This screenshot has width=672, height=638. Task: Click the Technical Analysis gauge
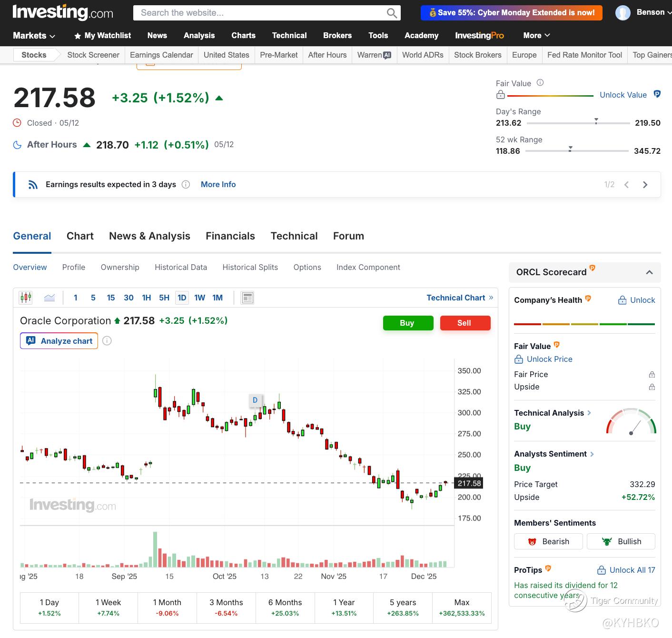[x=631, y=421]
